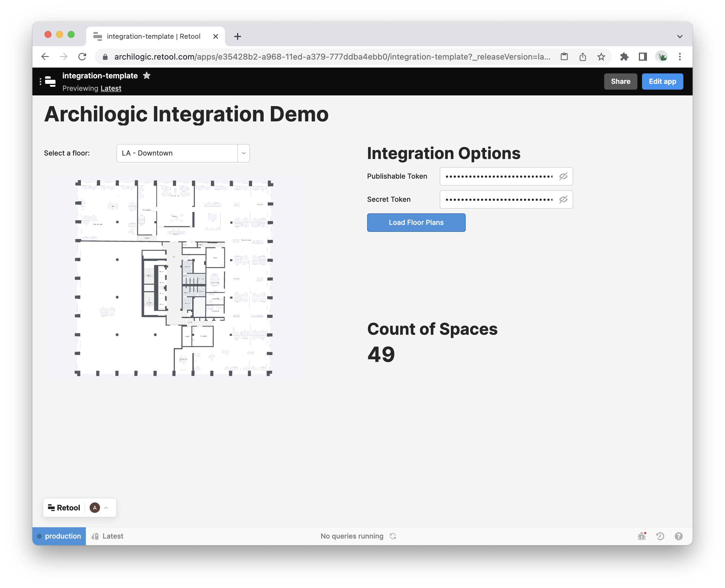Viewport: 725px width, 588px height.
Task: Click the Retool logo in the status bar badge
Action: point(51,507)
